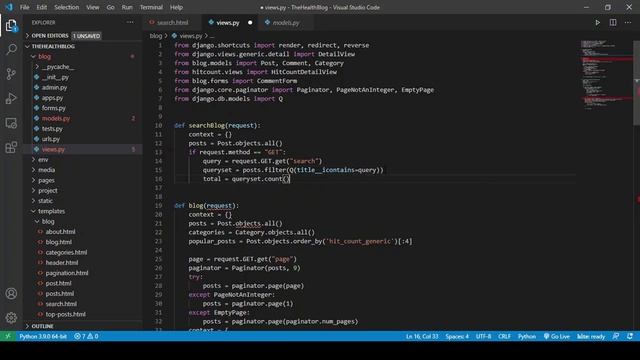
Task: Open notifications bell in status bar
Action: 630,336
